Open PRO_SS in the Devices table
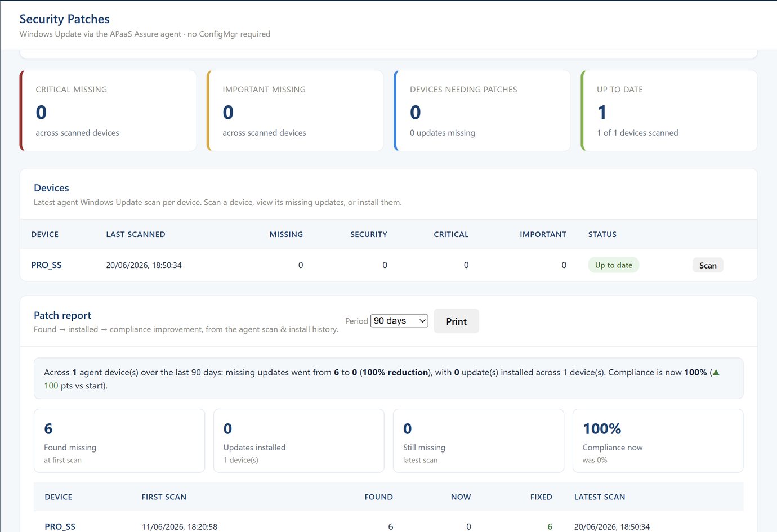Screen dimensions: 777x532 [x=46, y=265]
